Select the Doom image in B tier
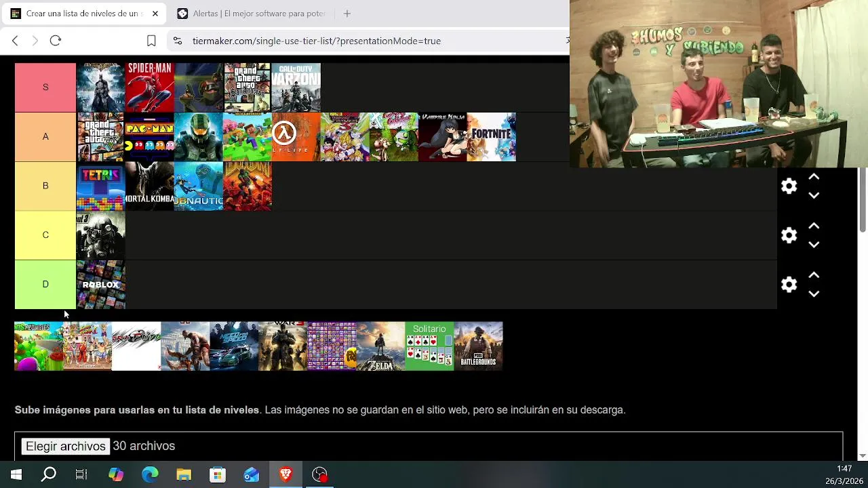The width and height of the screenshot is (868, 488). tap(248, 186)
